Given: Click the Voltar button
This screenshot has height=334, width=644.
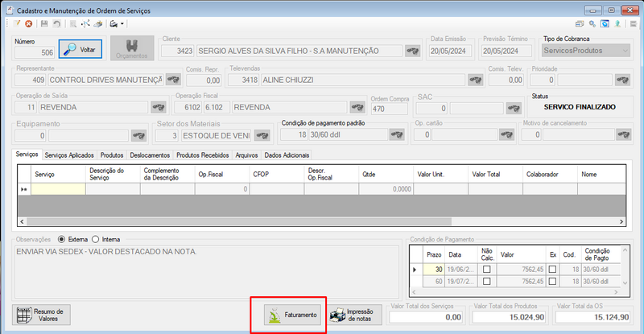Looking at the screenshot, I should click(80, 49).
